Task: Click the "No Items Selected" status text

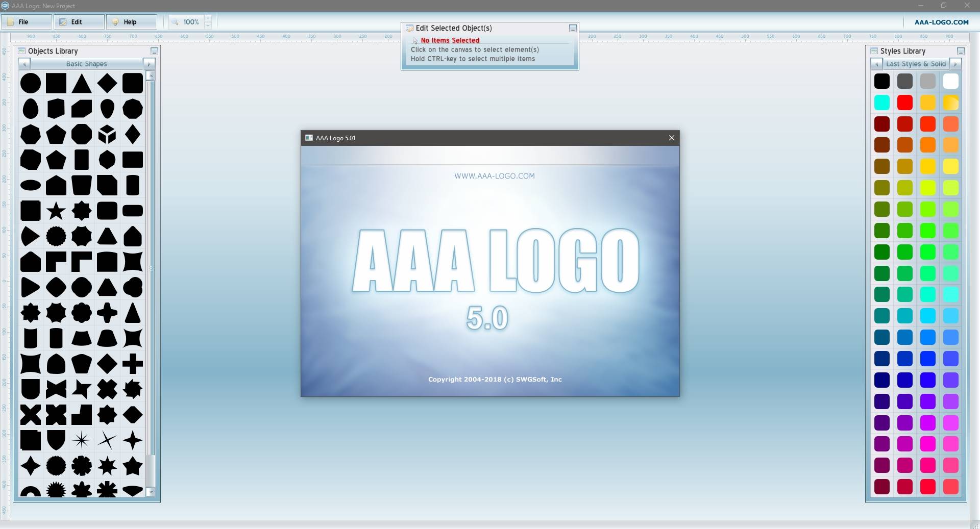Action: click(x=450, y=40)
